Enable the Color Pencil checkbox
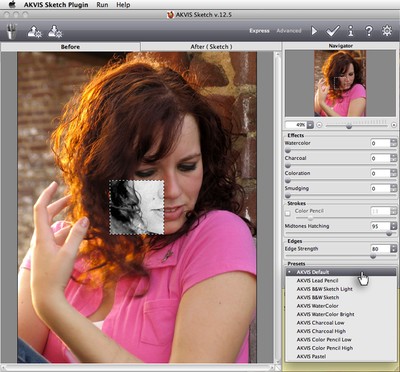This screenshot has height=372, width=400. pos(288,213)
